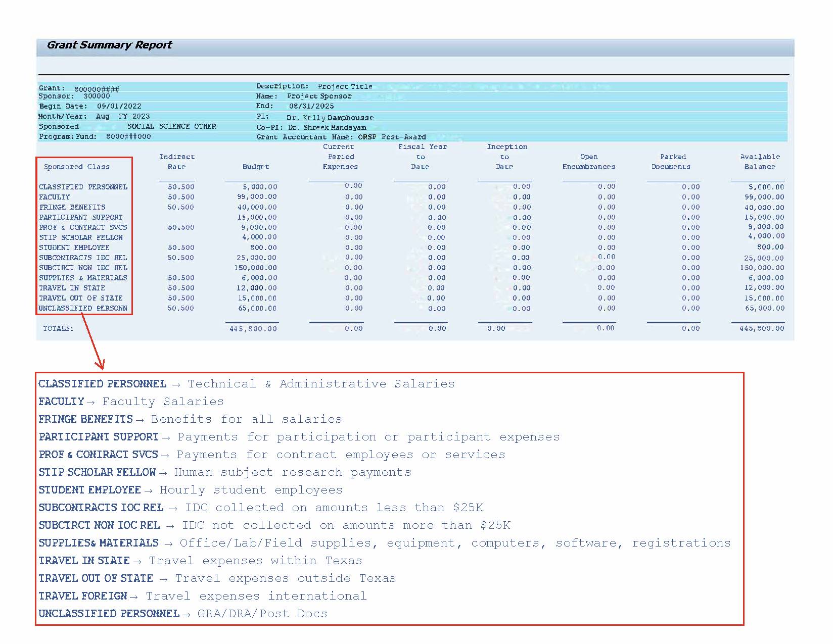Click the Available Balance total 445,800.00
This screenshot has height=644, width=834.
(762, 328)
